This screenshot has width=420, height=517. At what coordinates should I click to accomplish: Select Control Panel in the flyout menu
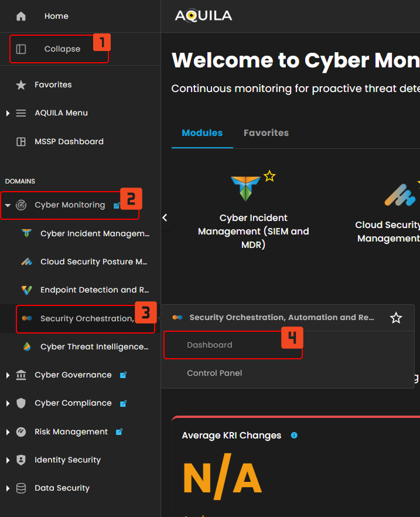[x=214, y=373]
